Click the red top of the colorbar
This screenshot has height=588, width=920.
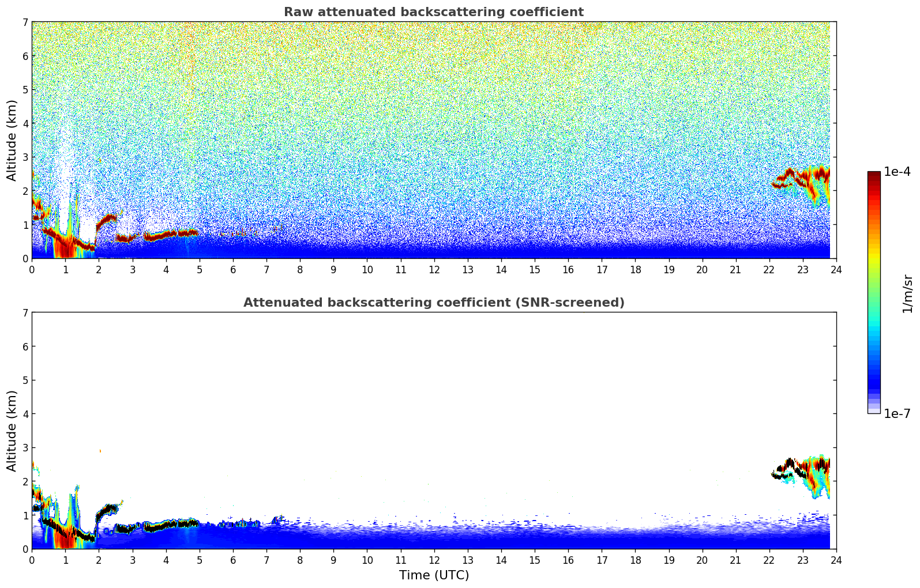[x=874, y=179]
